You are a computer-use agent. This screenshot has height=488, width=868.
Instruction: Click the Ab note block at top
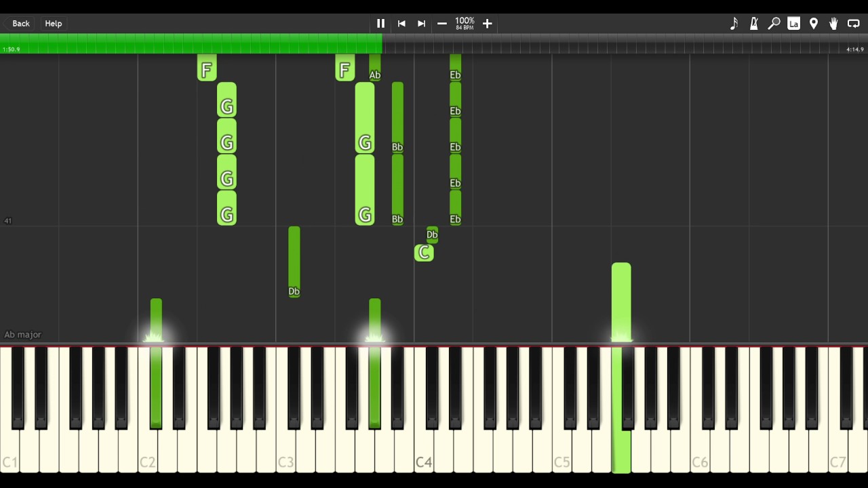374,68
